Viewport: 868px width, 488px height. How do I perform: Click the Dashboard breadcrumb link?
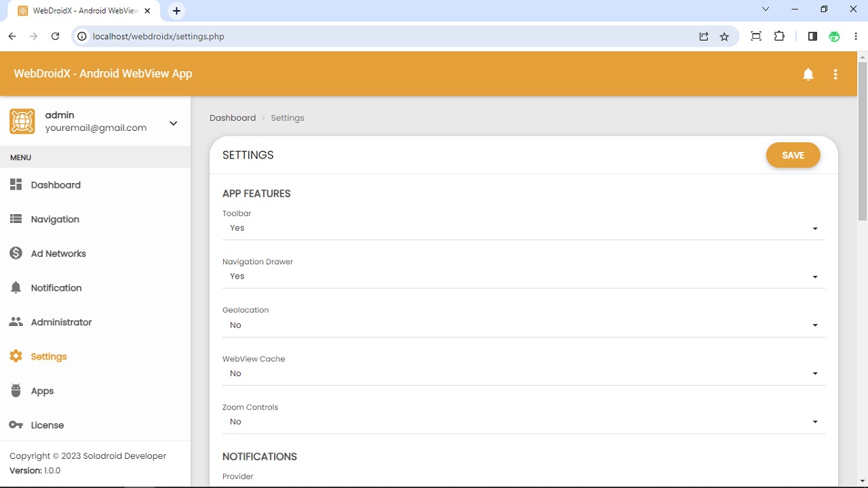pos(233,117)
